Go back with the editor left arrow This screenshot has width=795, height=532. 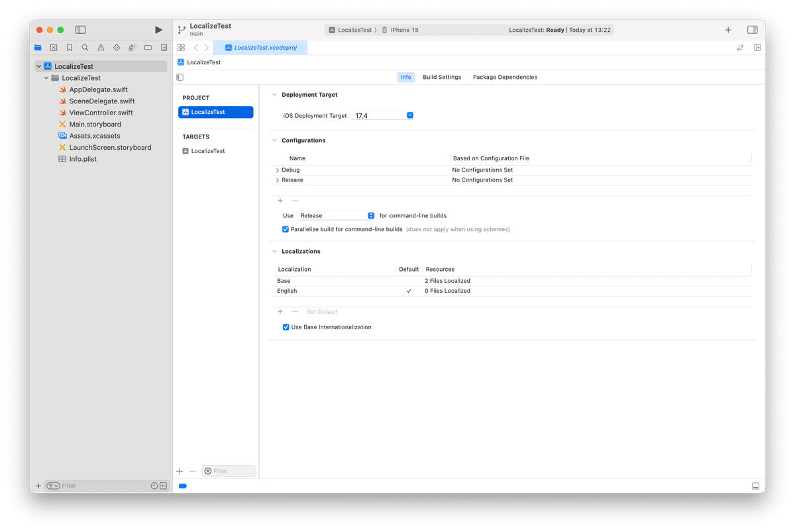pos(196,48)
